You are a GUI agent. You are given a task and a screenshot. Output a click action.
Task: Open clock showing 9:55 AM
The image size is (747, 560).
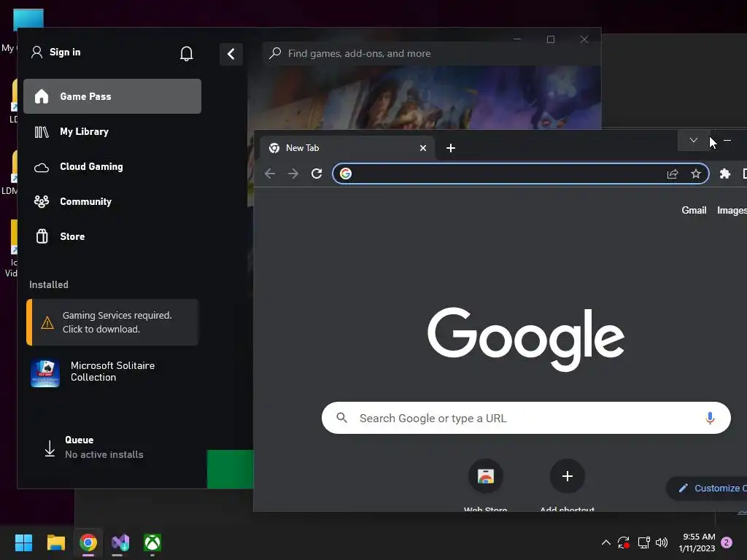pos(697,542)
